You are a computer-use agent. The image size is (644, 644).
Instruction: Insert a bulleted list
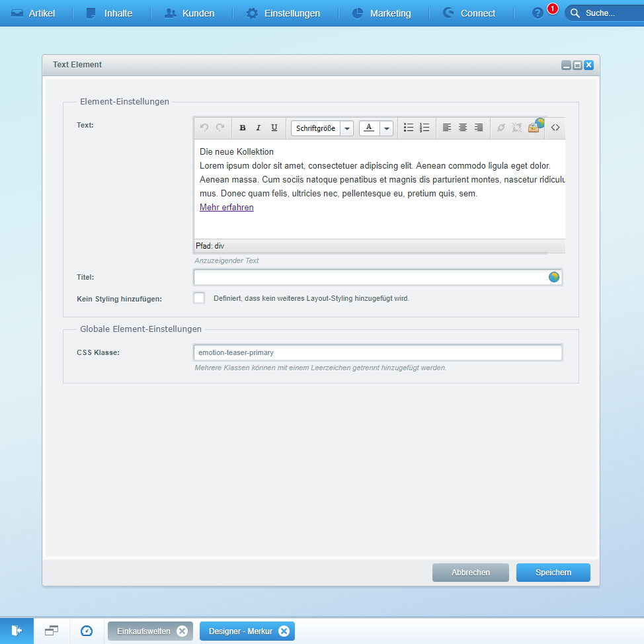point(409,128)
